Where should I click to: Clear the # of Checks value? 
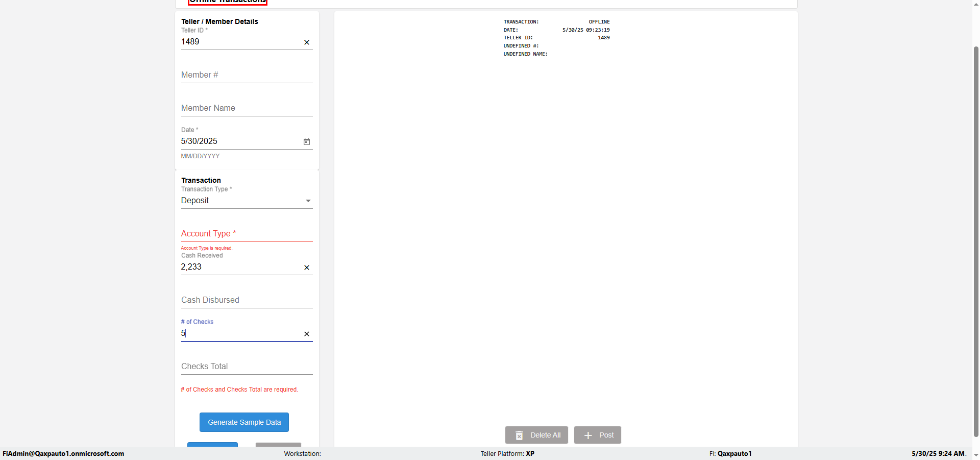(307, 334)
